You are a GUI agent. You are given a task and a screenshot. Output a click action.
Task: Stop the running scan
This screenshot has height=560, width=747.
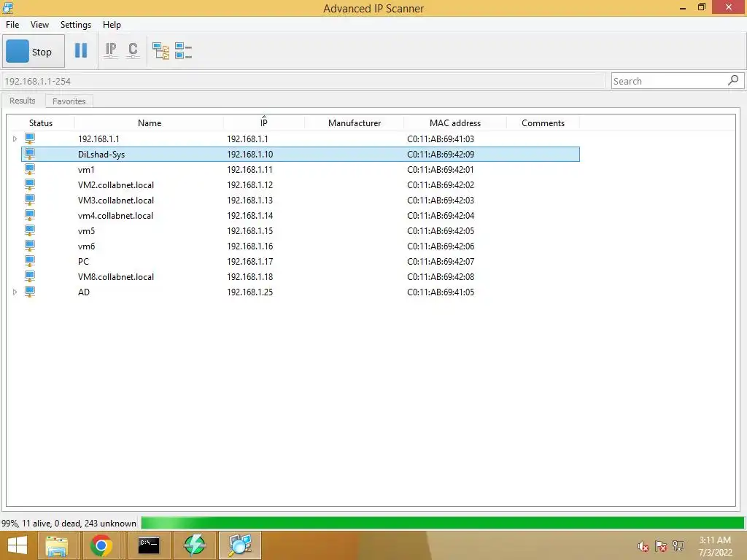click(x=34, y=52)
